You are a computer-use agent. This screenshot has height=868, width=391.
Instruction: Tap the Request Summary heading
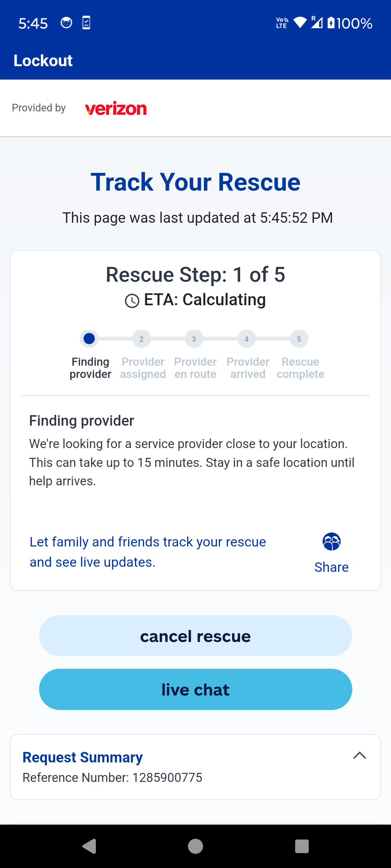pyautogui.click(x=83, y=757)
